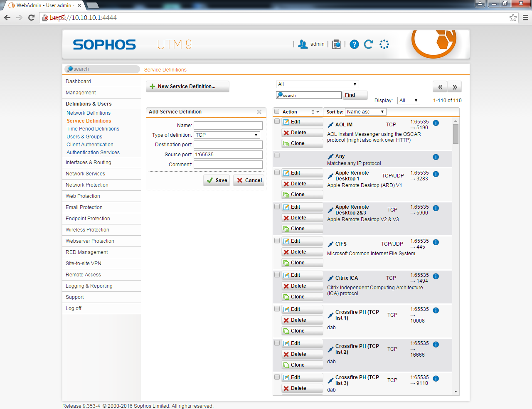Screen dimensions: 532x409
Task: Select the Apple Remote Desktop 1 checkbox
Action: pyautogui.click(x=277, y=172)
